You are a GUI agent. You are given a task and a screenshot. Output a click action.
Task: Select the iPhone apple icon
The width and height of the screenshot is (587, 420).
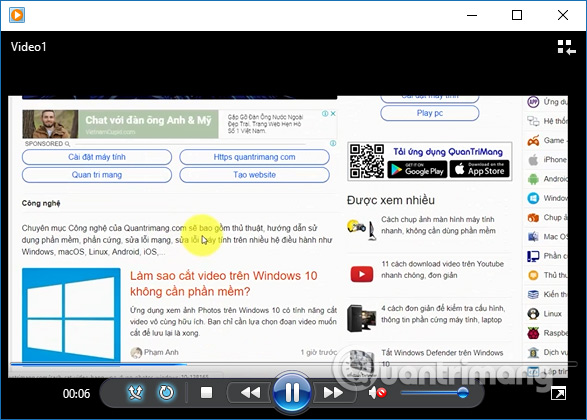pos(533,160)
